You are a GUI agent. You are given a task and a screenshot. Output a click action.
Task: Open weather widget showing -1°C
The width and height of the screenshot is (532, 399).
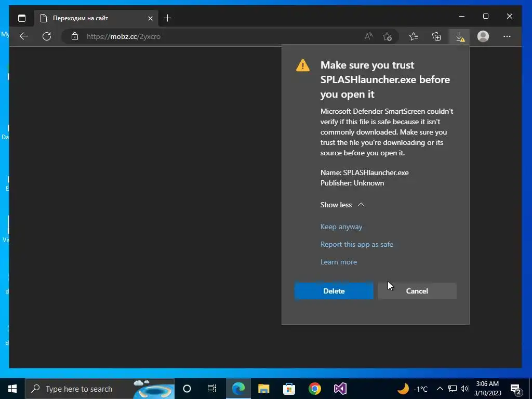point(413,389)
